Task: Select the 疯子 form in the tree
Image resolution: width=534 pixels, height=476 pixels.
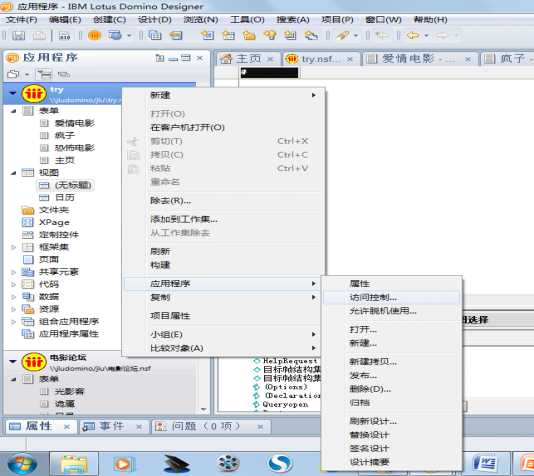Action: click(x=65, y=136)
